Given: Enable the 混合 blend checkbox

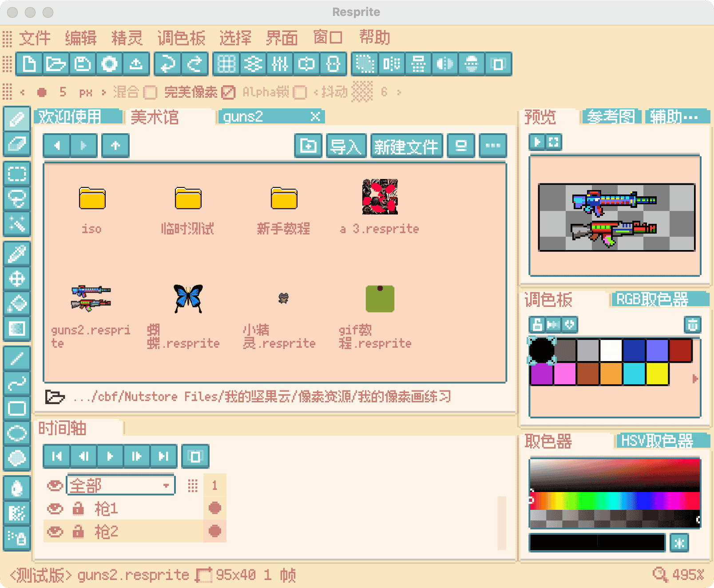Looking at the screenshot, I should [150, 92].
